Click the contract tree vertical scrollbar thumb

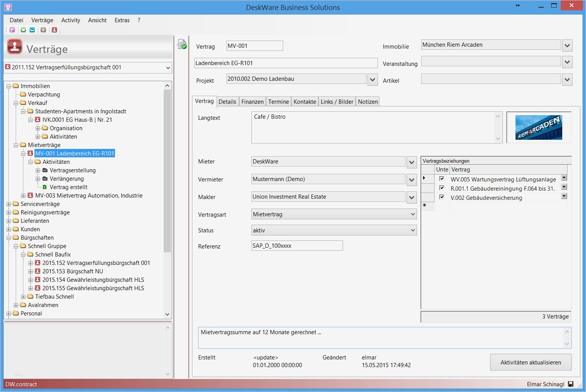pos(167,170)
